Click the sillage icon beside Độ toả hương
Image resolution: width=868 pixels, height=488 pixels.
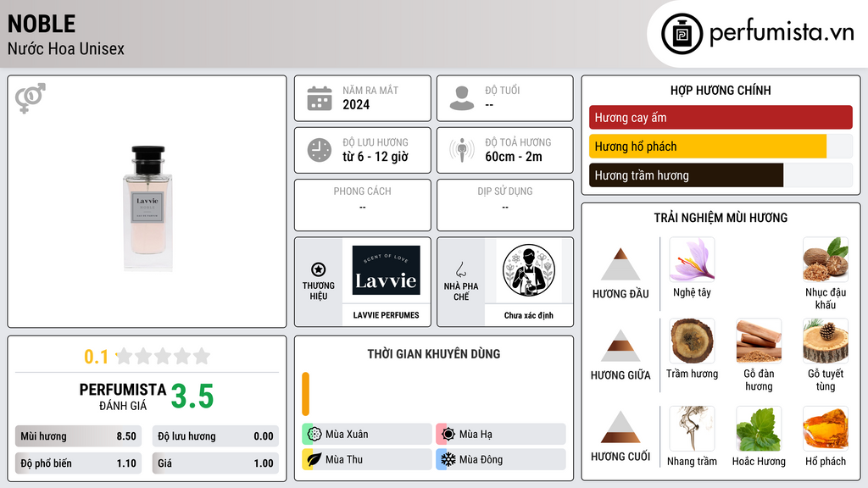(462, 150)
